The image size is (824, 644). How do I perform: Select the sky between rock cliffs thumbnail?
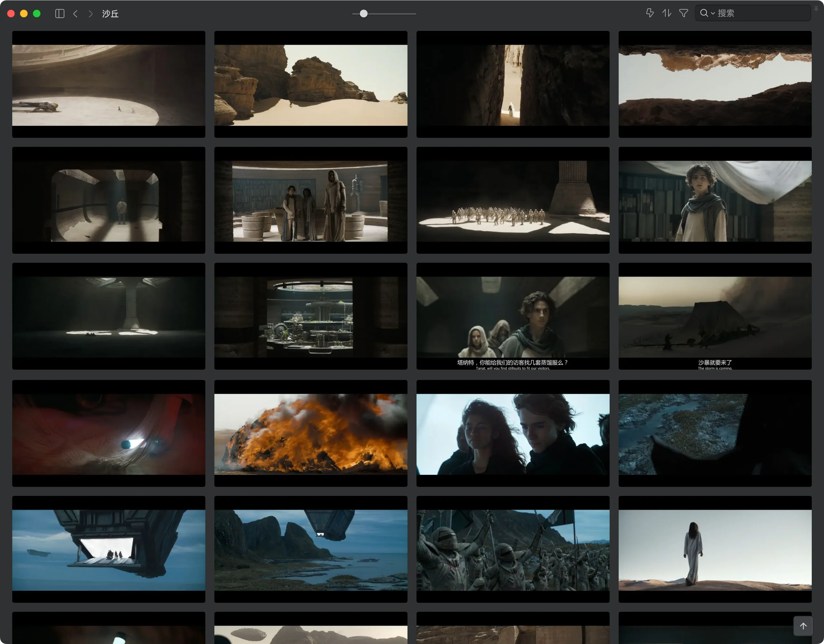tap(715, 85)
